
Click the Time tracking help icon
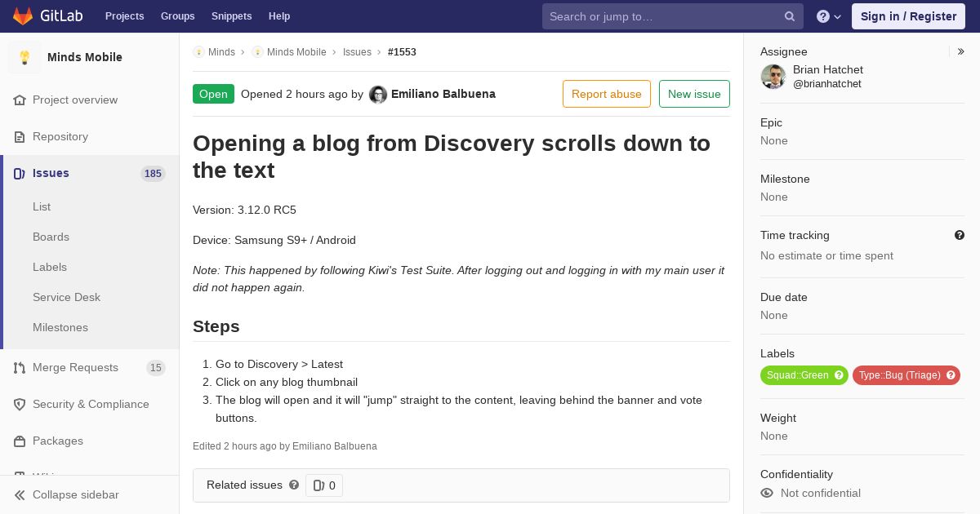pos(960,235)
